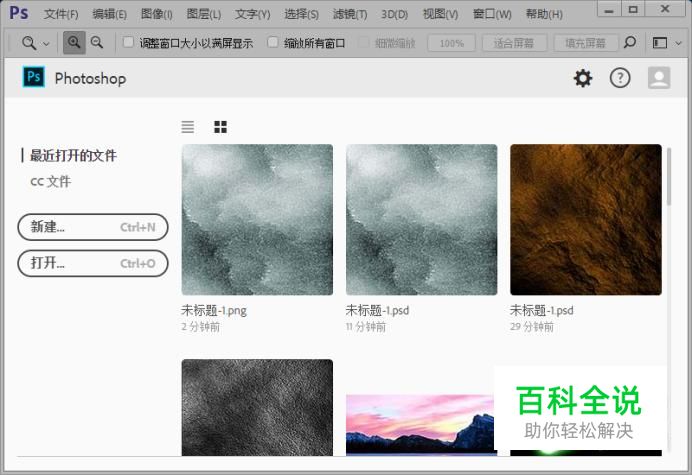The height and width of the screenshot is (475, 692).
Task: Enable 缩放所有窗口 checkbox
Action: coord(273,42)
